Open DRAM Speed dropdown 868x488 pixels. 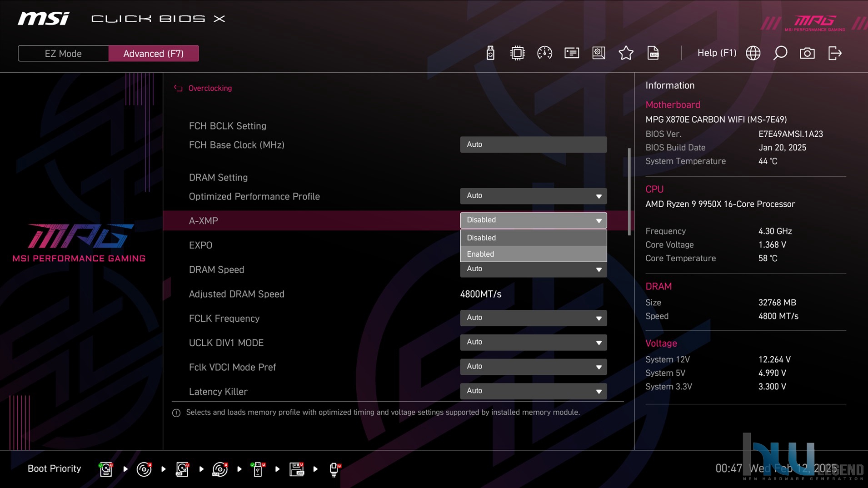tap(533, 269)
